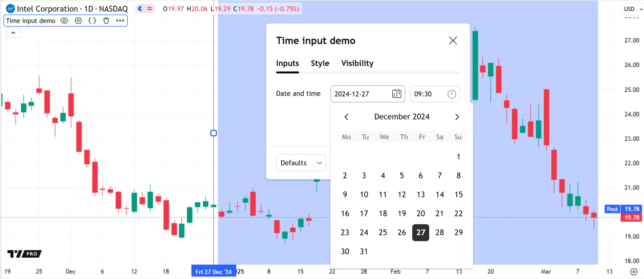Select December 20 in the calendar
The height and width of the screenshot is (279, 644).
point(420,213)
